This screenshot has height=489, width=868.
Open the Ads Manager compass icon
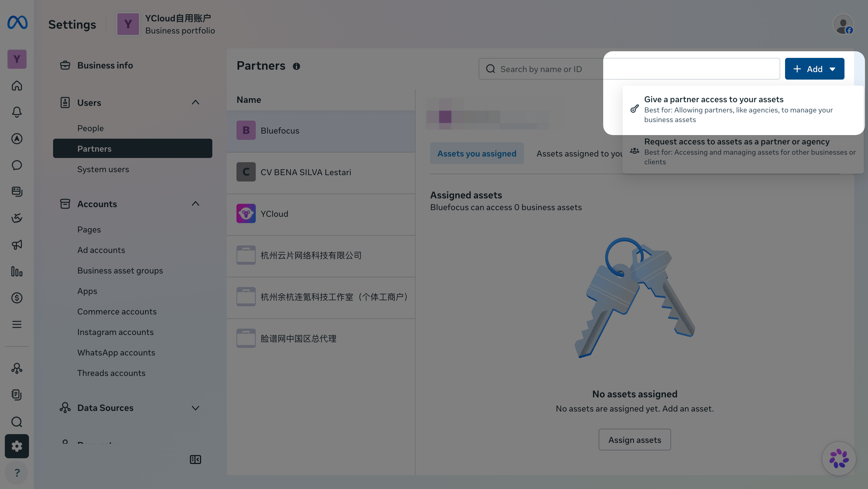click(17, 138)
